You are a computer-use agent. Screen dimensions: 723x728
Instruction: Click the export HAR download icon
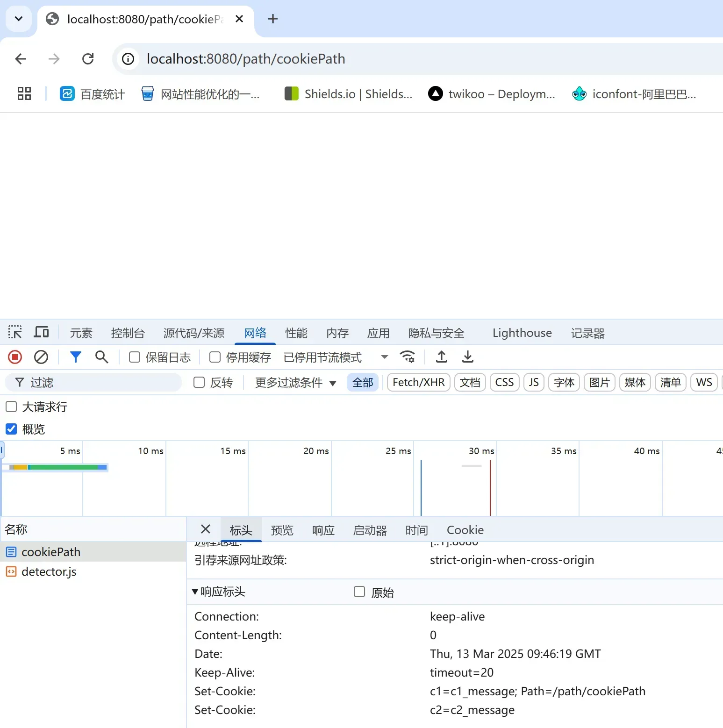(467, 357)
